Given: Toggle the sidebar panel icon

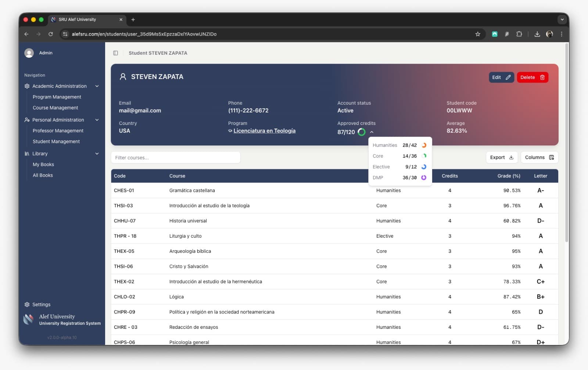Looking at the screenshot, I should click(x=115, y=53).
